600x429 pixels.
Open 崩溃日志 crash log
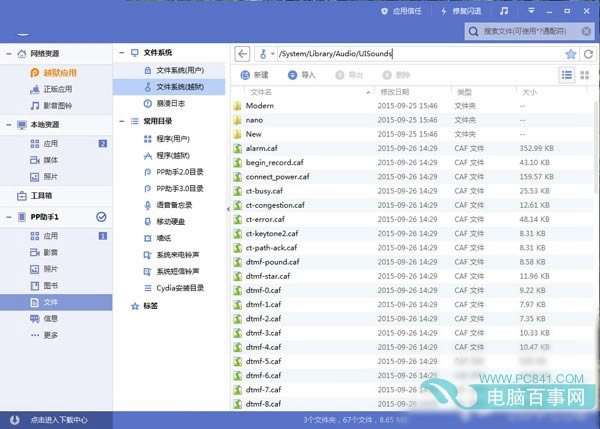point(165,103)
